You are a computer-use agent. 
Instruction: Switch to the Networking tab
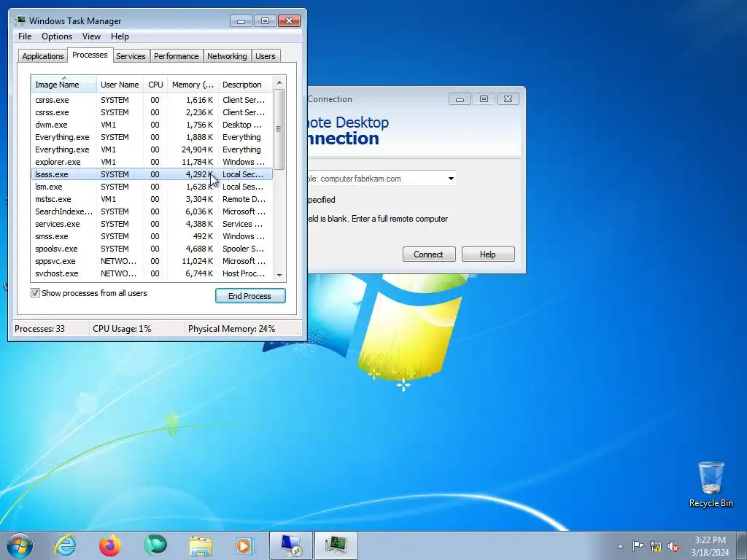(x=227, y=56)
